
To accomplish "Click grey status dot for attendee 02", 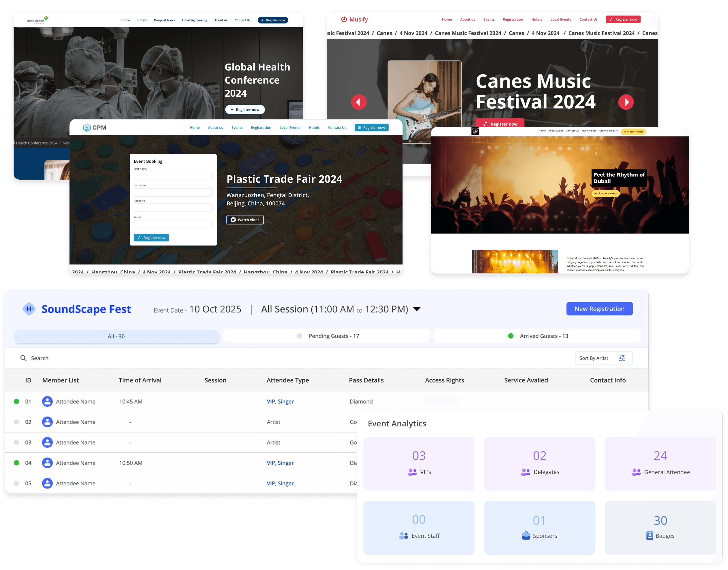I will coord(16,422).
